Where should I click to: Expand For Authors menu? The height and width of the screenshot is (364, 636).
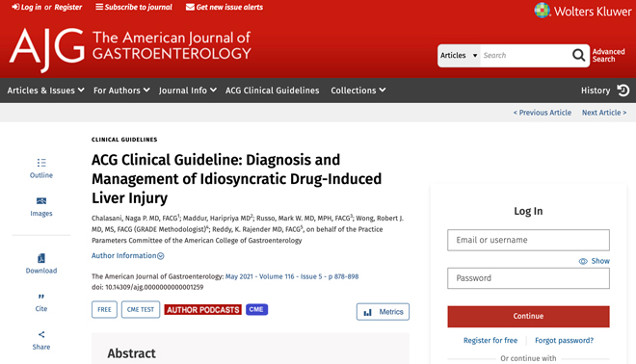pyautogui.click(x=121, y=91)
